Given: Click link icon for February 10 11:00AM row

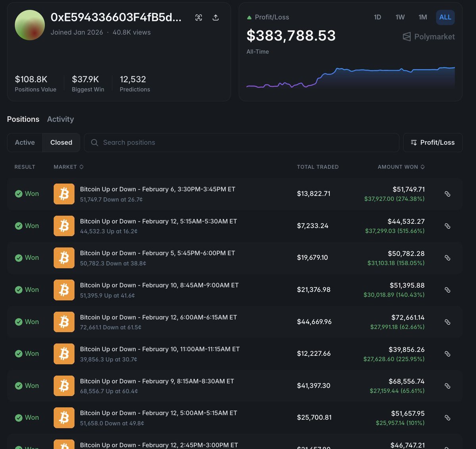Looking at the screenshot, I should 447,354.
